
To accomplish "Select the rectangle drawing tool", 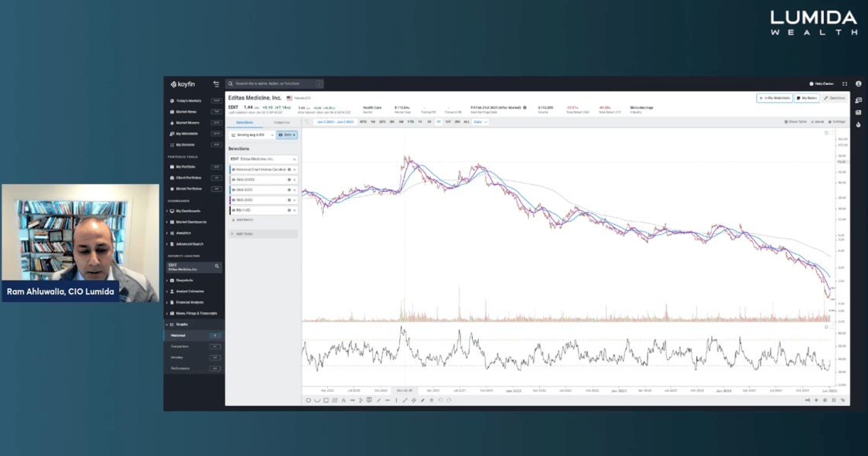I will click(x=326, y=400).
